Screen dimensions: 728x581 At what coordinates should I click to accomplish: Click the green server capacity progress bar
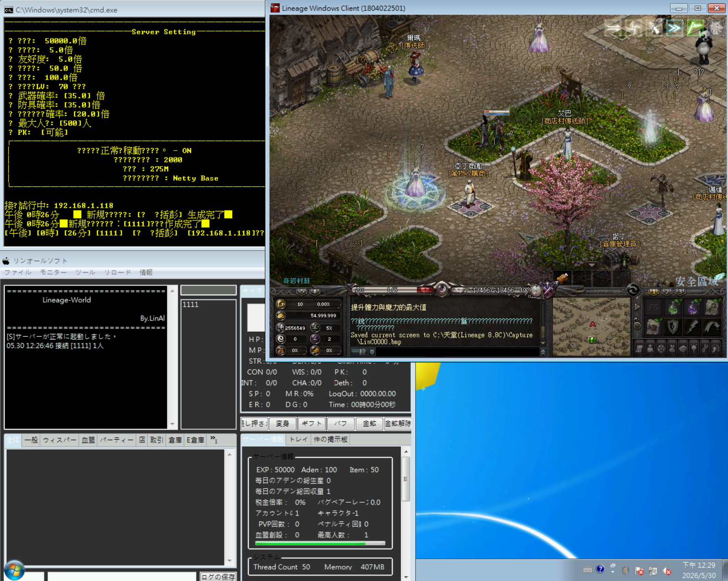tap(320, 543)
